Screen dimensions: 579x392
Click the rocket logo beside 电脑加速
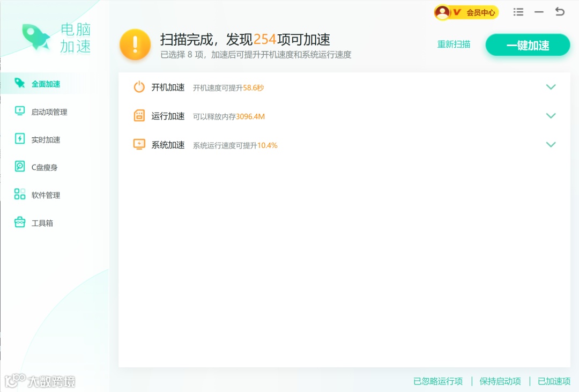tap(36, 36)
